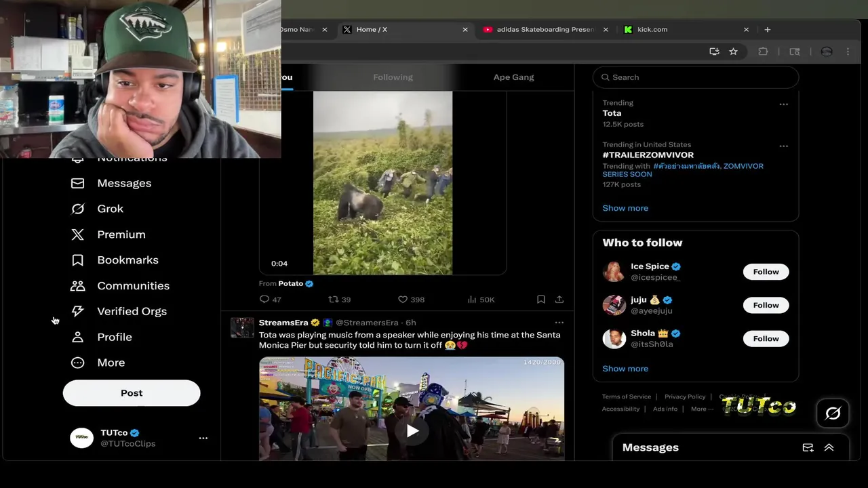Switch to the Following tab
The image size is (868, 488).
pos(393,77)
